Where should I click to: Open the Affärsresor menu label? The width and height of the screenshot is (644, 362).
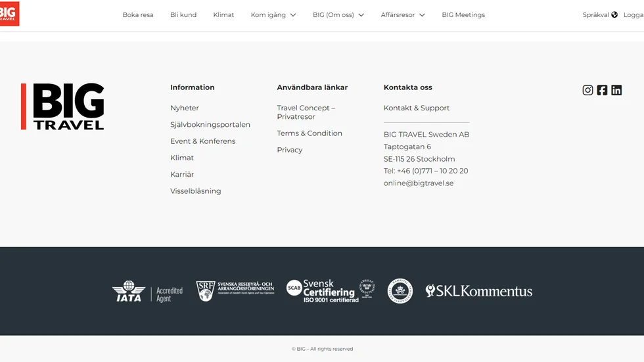click(x=398, y=14)
